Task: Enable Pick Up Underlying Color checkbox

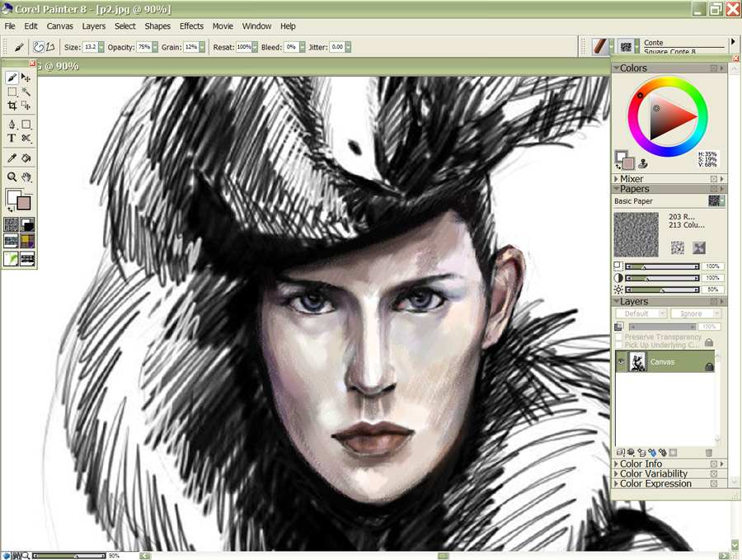Action: pyautogui.click(x=619, y=345)
